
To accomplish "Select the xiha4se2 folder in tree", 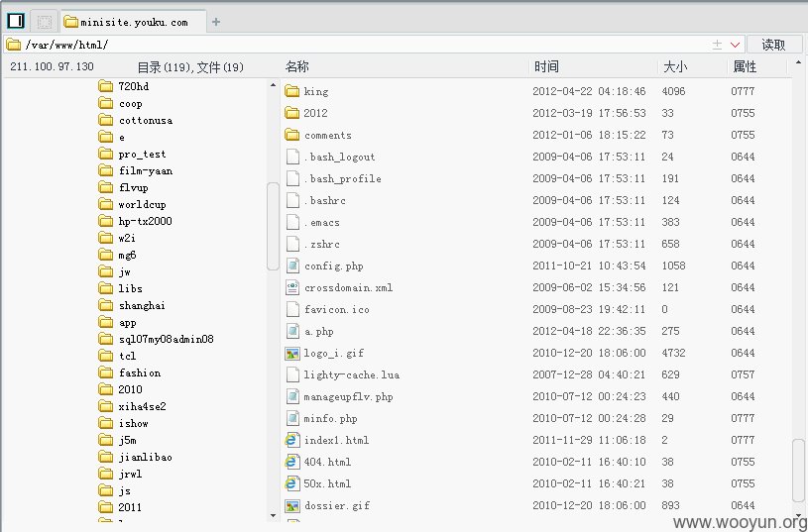I will 132,406.
